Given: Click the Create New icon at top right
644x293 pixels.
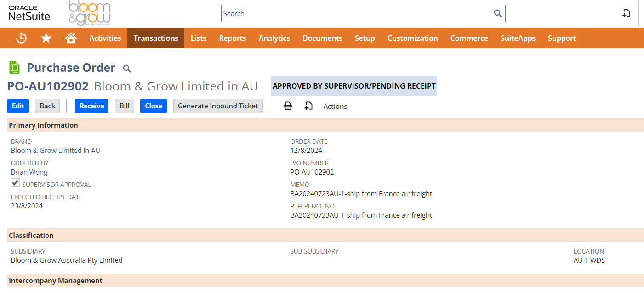Looking at the screenshot, I should pyautogui.click(x=626, y=13).
